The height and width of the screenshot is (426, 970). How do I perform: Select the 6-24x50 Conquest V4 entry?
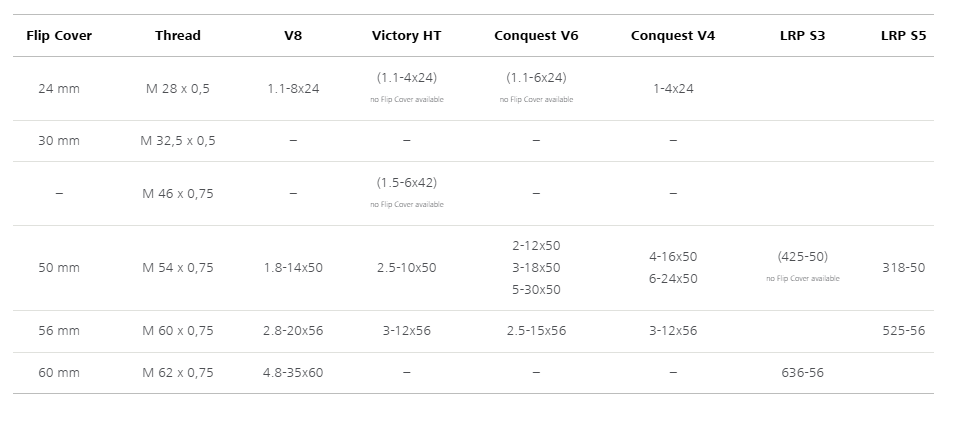[x=672, y=279]
